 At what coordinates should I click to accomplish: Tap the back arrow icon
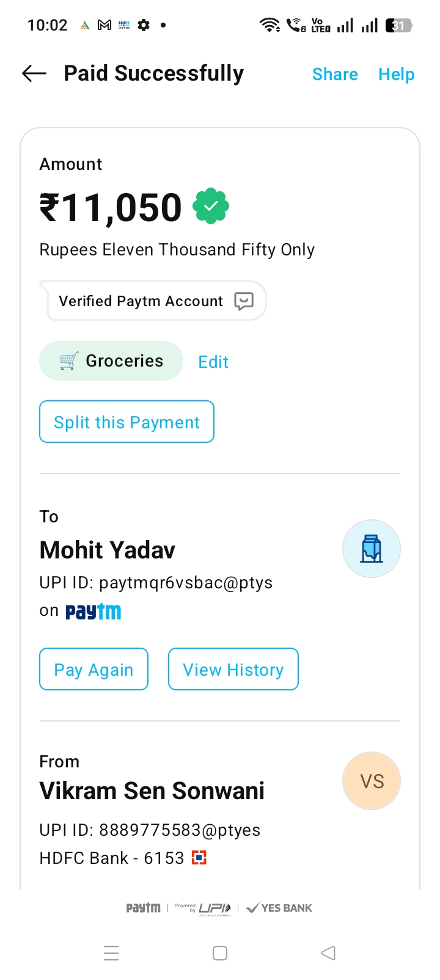pyautogui.click(x=34, y=74)
